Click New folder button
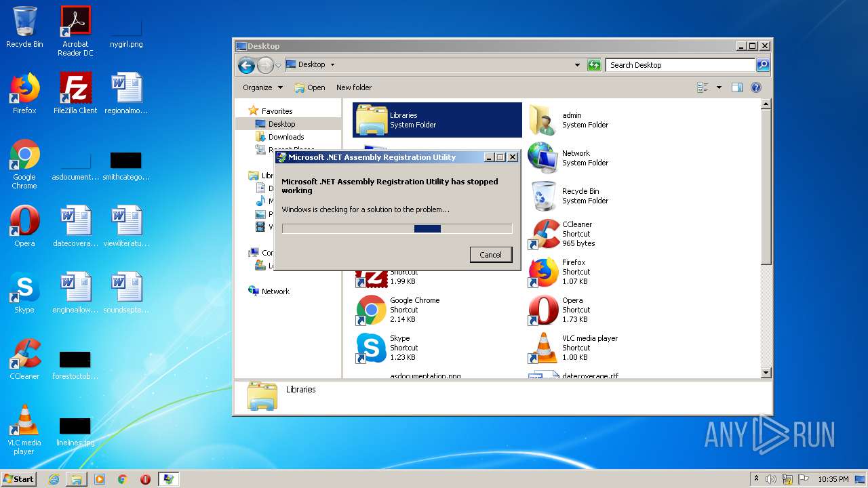 pos(354,87)
